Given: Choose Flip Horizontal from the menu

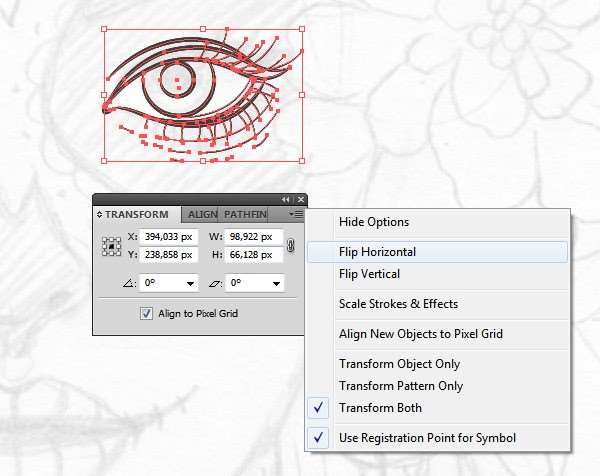Looking at the screenshot, I should point(377,252).
